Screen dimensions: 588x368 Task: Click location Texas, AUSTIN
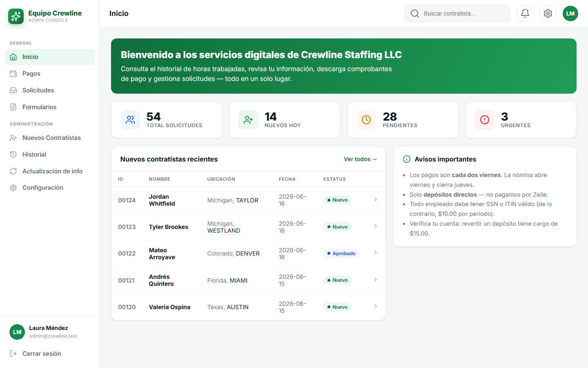coord(228,307)
